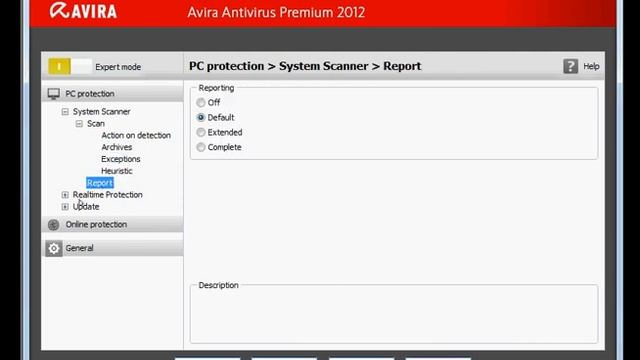Open the PC protection section
The height and width of the screenshot is (360, 640).
pos(112,93)
